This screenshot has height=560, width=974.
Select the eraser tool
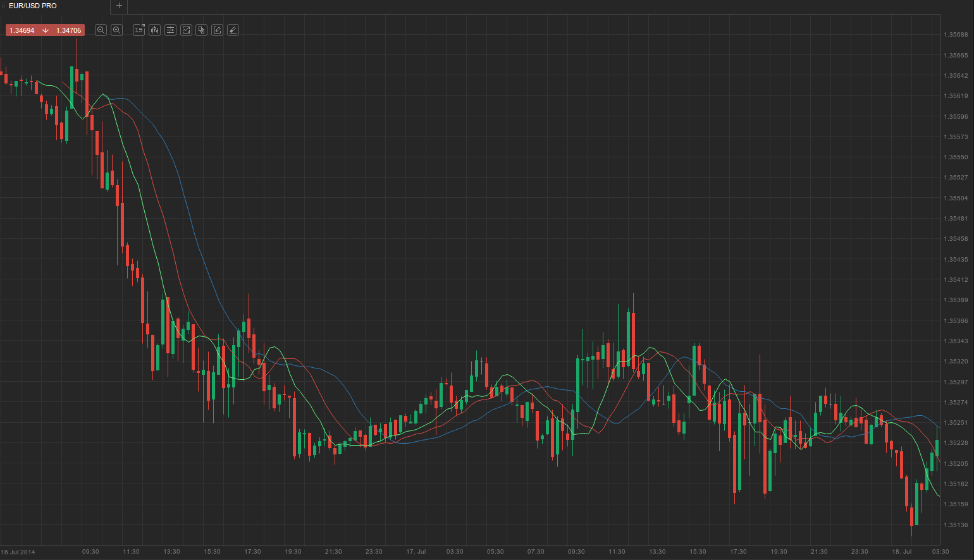(x=233, y=30)
